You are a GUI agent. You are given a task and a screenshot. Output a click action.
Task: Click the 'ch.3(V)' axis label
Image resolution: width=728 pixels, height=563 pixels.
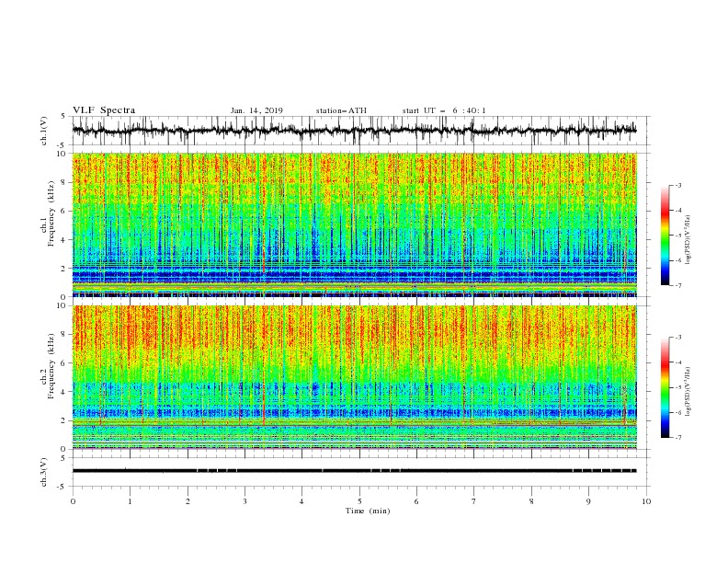(x=44, y=472)
